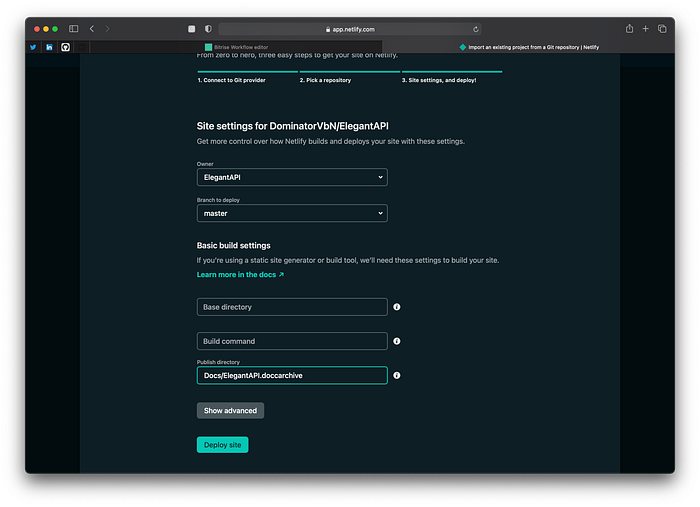Show info for Publish directory
This screenshot has width=700, height=507.
(x=396, y=375)
